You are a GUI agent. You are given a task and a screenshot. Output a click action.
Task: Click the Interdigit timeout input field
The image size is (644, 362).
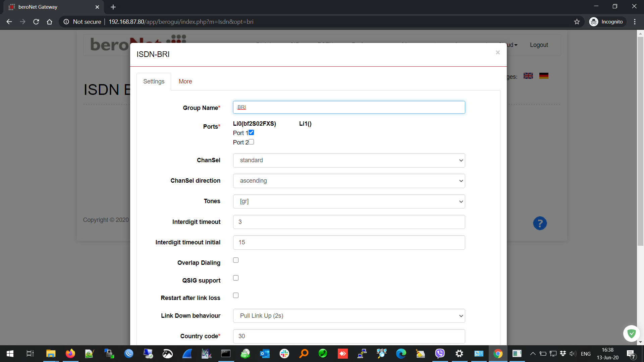pos(349,222)
